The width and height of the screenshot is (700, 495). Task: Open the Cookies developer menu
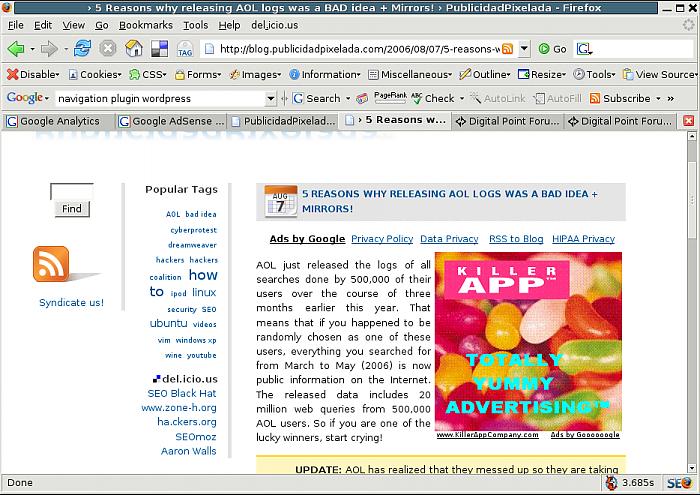(95, 75)
